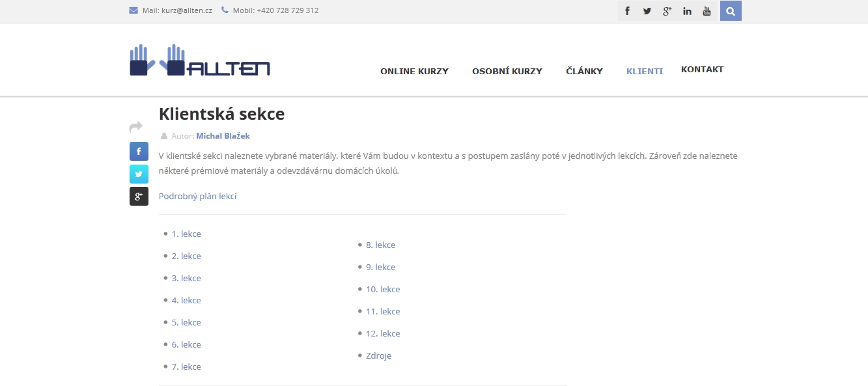Open the 9. lekce link
Viewport: 868px width, 386px height.
coord(381,267)
